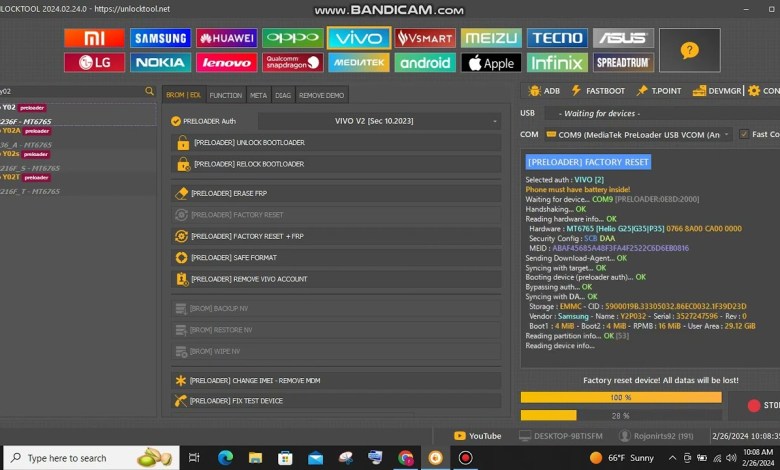Select the VIVO brand logo
Image resolution: width=780 pixels, height=470 pixels.
click(359, 38)
